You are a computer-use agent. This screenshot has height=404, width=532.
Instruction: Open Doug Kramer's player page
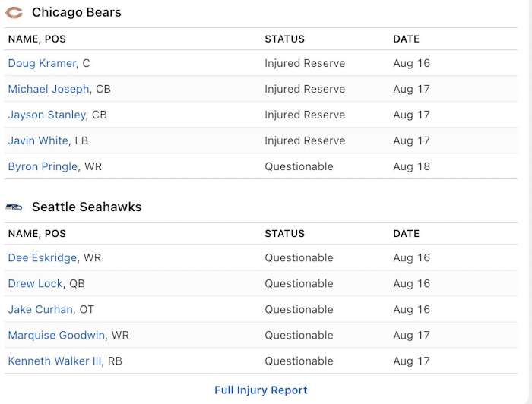pyautogui.click(x=42, y=63)
